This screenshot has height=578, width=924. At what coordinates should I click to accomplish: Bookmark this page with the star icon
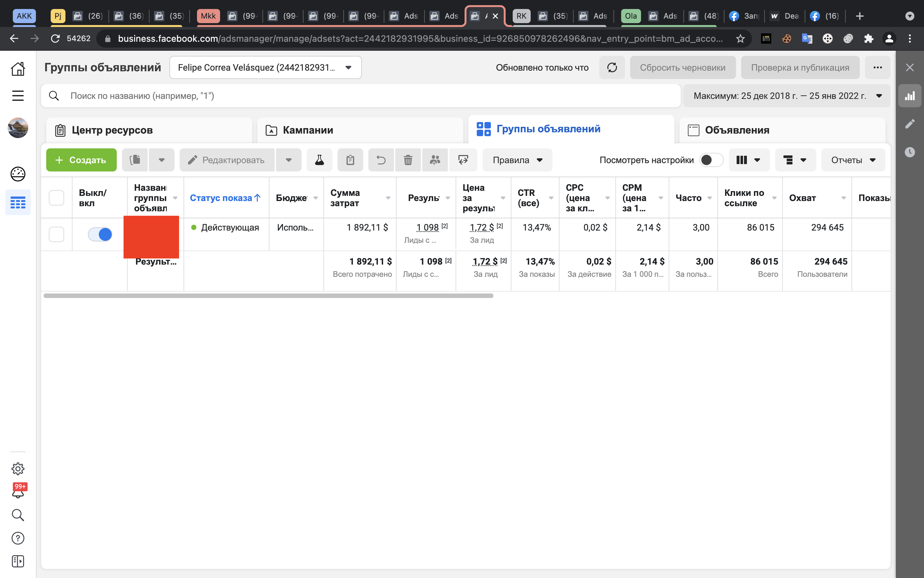pos(740,39)
